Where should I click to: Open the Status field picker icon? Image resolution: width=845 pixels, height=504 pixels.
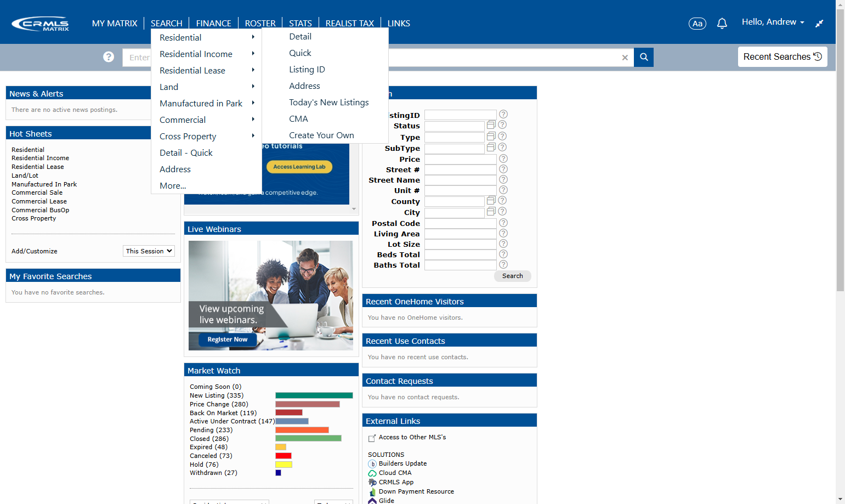click(491, 125)
